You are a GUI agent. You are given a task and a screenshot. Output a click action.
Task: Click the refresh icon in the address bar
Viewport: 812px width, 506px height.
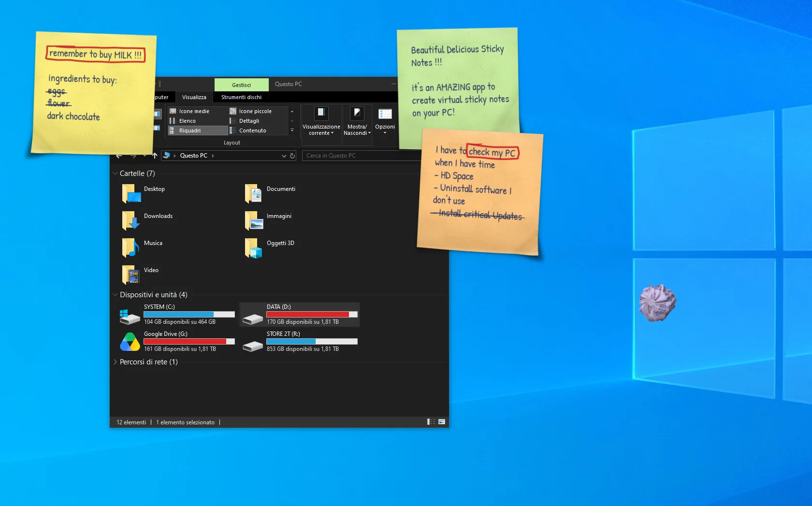[292, 156]
